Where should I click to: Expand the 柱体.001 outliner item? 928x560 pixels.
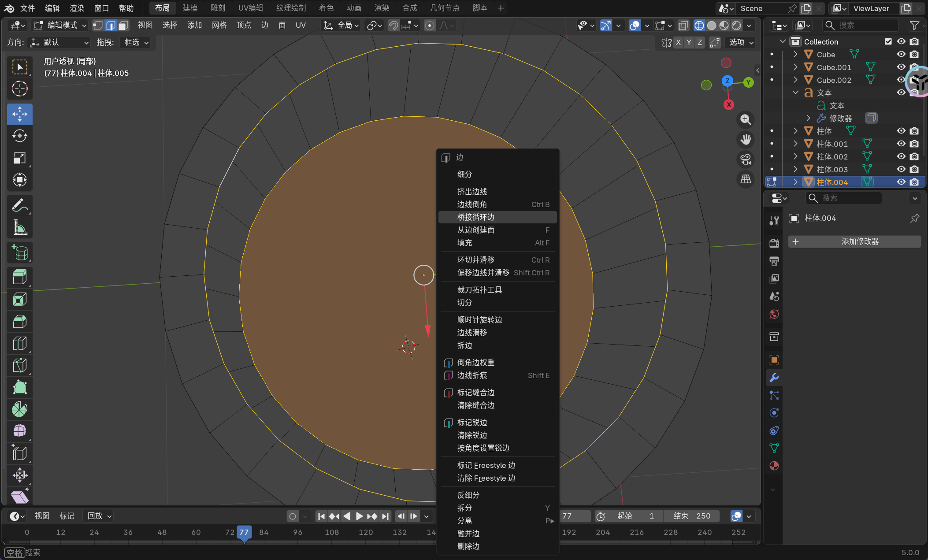pyautogui.click(x=795, y=144)
